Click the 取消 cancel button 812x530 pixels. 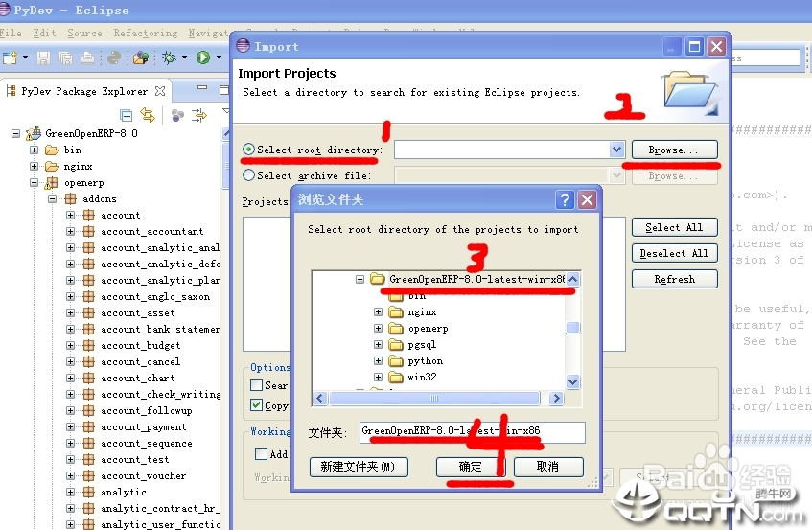(548, 467)
